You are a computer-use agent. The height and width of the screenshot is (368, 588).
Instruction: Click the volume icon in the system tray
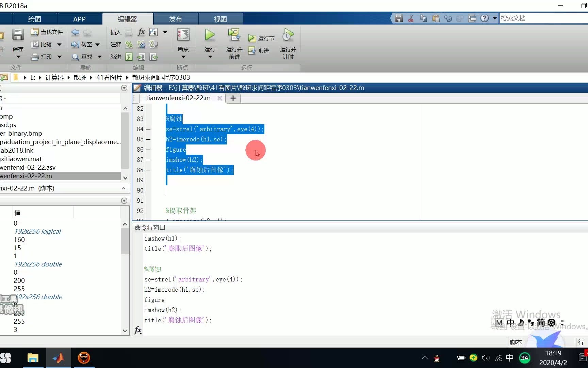point(486,358)
